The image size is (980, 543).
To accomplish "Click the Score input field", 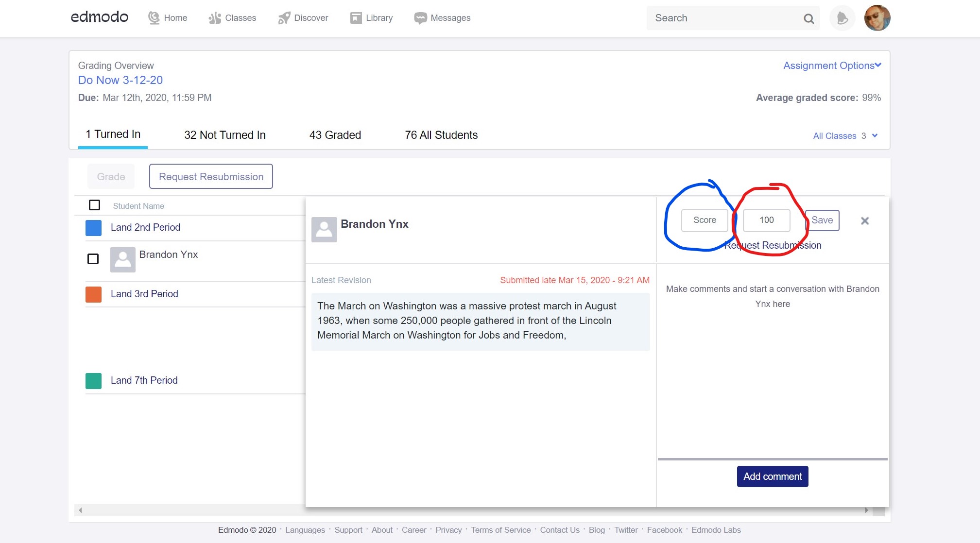I will 705,220.
